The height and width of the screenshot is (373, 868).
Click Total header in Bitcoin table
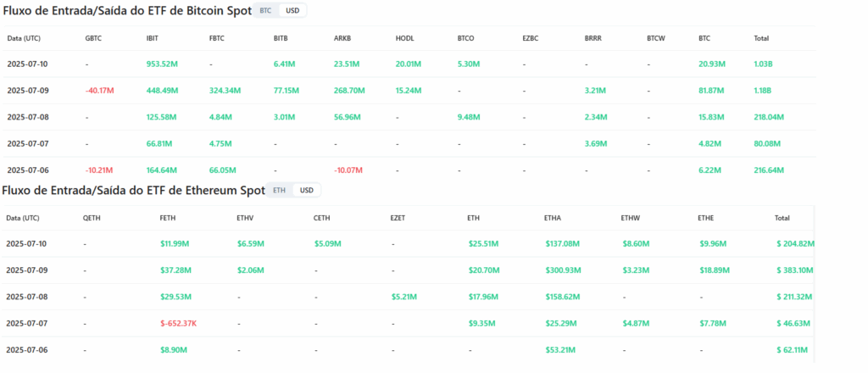[x=761, y=39]
